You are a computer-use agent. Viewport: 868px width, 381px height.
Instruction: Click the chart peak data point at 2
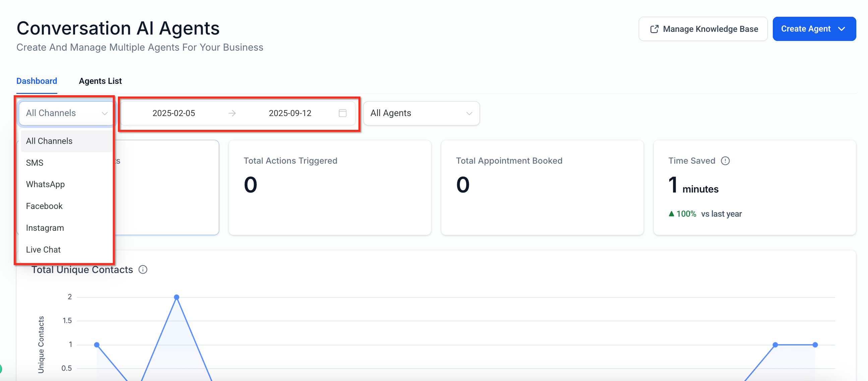point(177,297)
